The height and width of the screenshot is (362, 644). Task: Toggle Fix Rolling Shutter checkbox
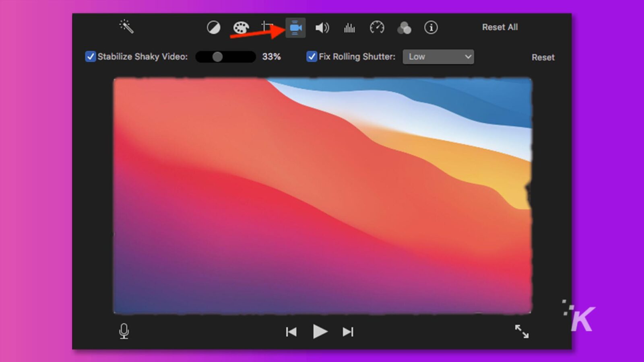tap(312, 57)
